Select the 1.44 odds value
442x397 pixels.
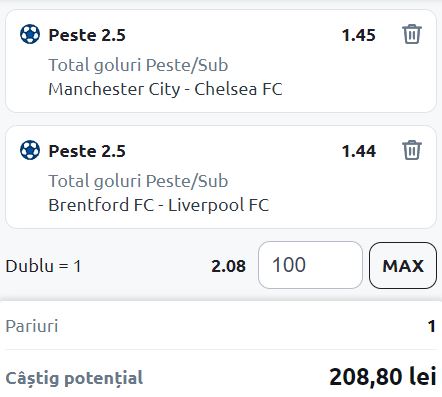(359, 151)
